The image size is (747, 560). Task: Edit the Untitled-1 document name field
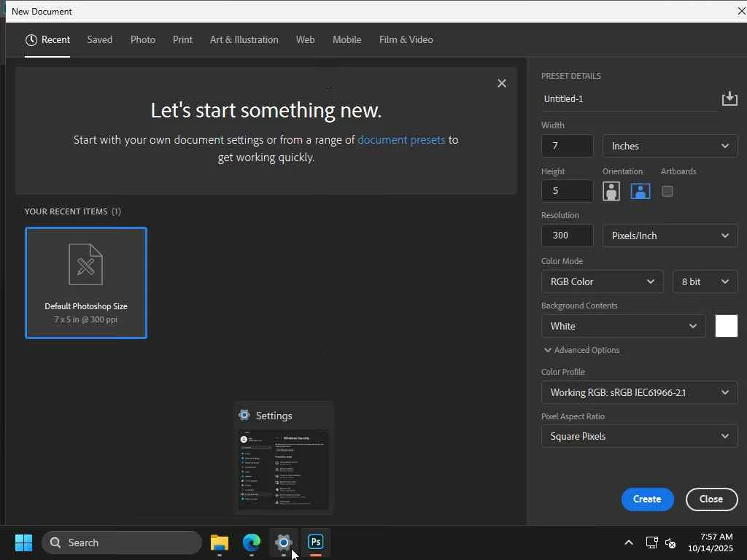click(x=629, y=99)
